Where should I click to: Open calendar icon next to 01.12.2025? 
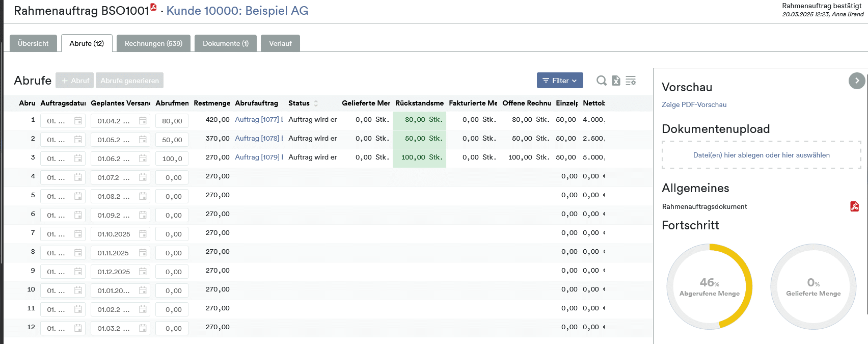point(143,272)
